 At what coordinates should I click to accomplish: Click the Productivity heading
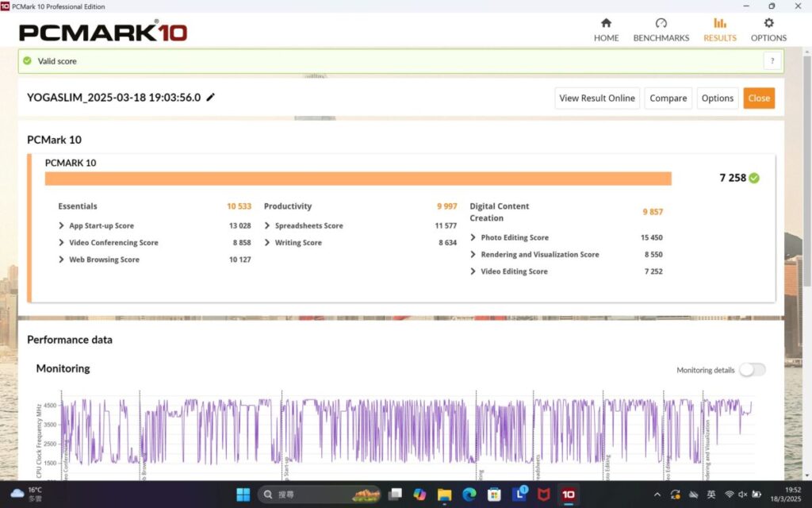(x=288, y=206)
